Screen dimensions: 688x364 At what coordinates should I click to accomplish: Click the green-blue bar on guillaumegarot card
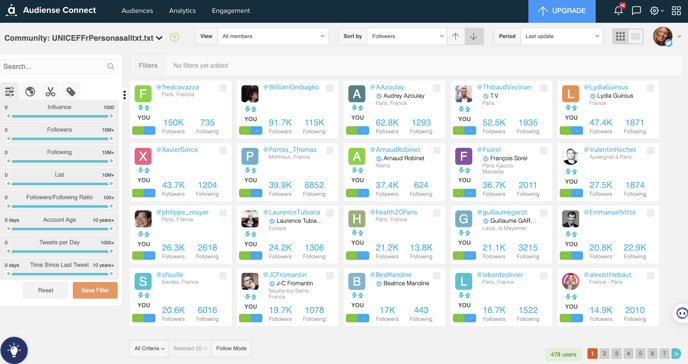coord(464,255)
